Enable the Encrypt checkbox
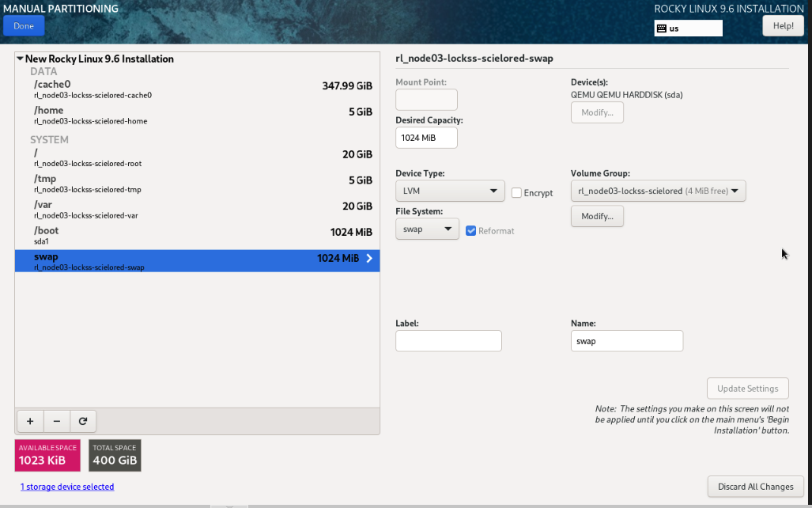Screen dimensions: 812x508 click(x=516, y=192)
